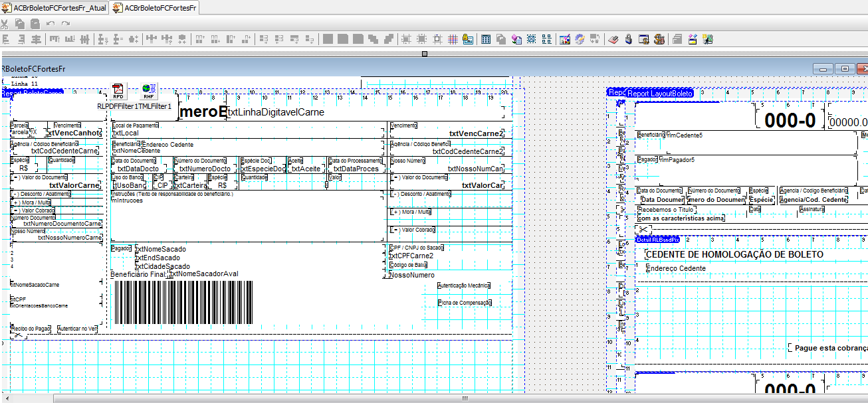Select the txtCPFCarne2 field
The width and height of the screenshot is (868, 403).
click(411, 256)
